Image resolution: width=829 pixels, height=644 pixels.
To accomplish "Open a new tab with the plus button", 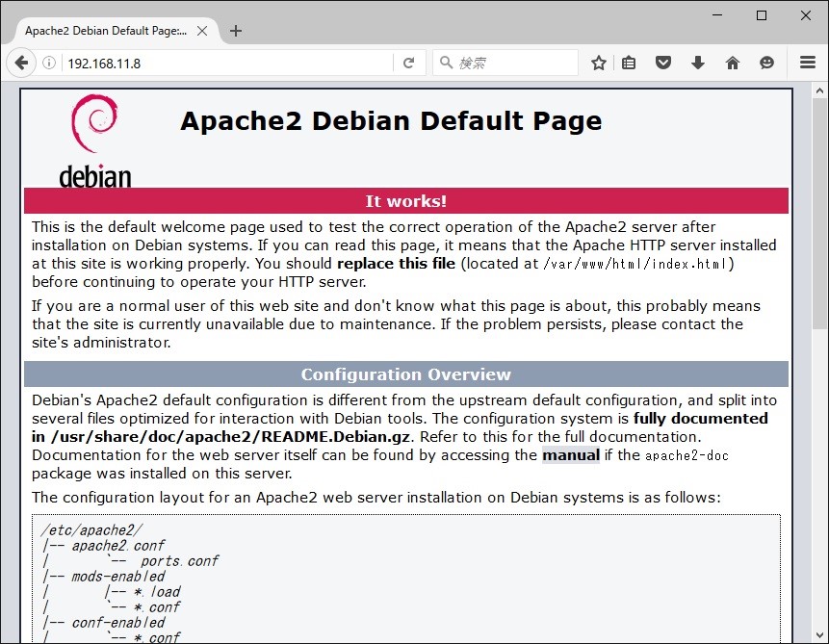I will [236, 31].
